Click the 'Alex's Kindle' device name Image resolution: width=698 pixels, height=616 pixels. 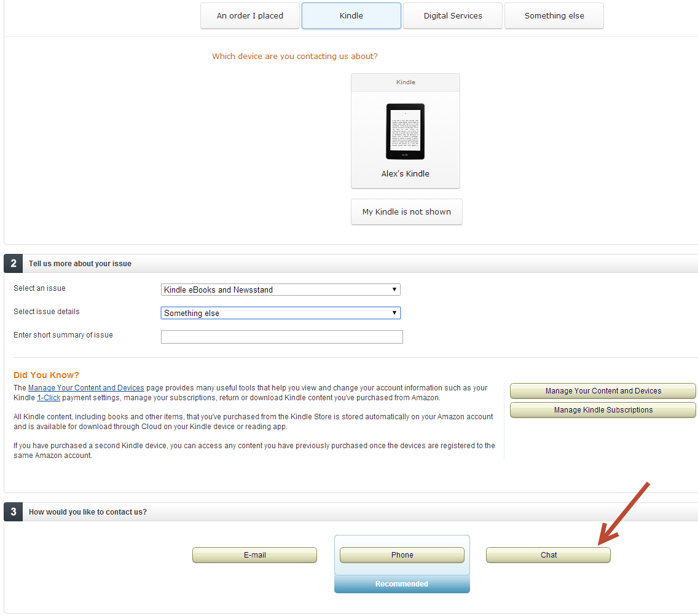point(405,174)
